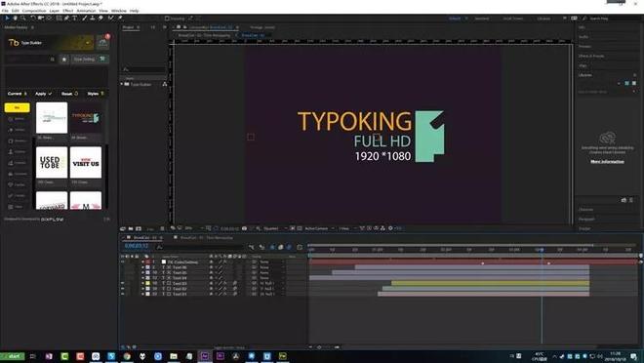Select the Selection arrow tool
This screenshot has height=363, width=644.
[7, 19]
